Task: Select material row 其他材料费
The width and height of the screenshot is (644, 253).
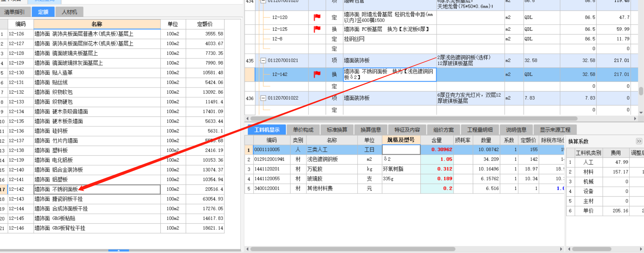Action: (404, 188)
